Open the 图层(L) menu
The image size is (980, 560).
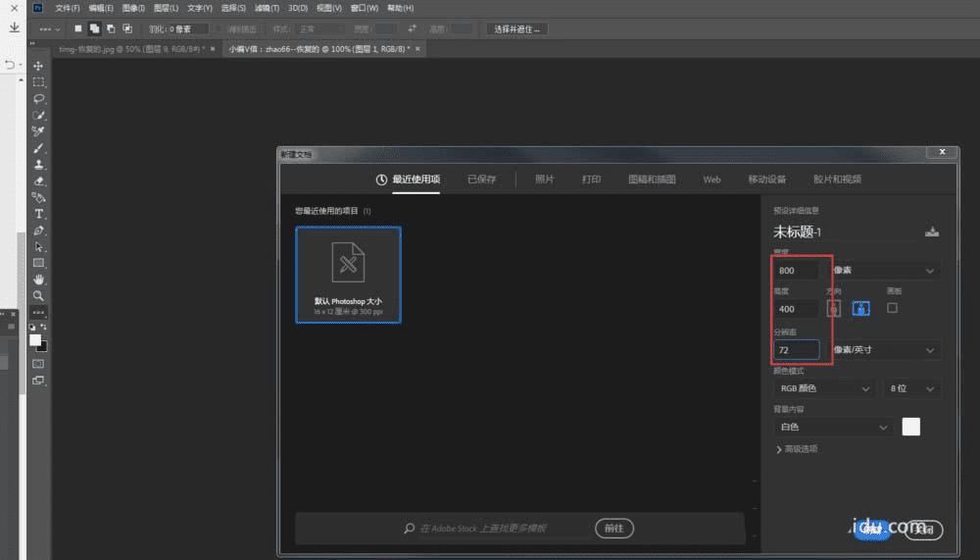166,8
